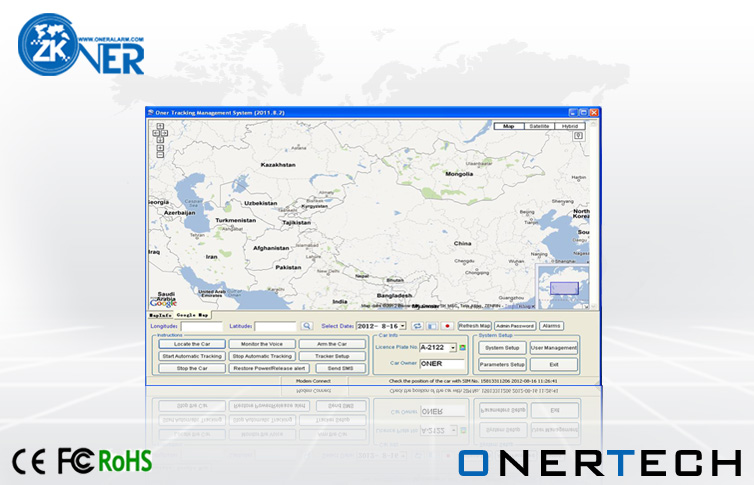Click Send SMS button
Image resolution: width=754 pixels, height=485 pixels.
(340, 368)
